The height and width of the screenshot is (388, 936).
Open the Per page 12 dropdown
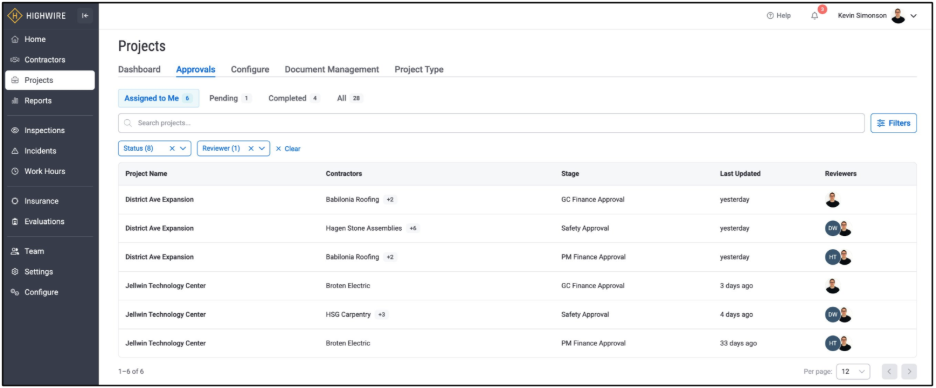coord(853,371)
